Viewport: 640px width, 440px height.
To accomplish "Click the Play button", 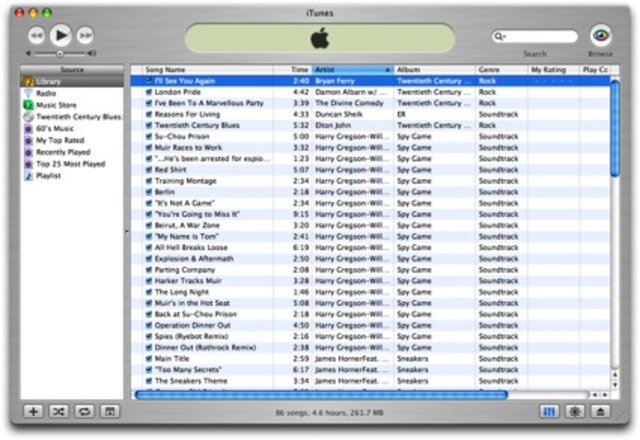I will point(61,36).
